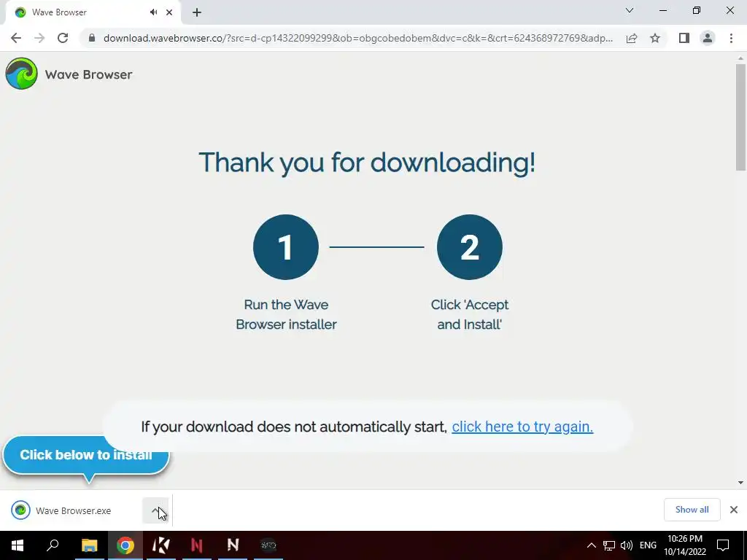This screenshot has width=747, height=560.
Task: Click 'Thank you for downloading!' heading
Action: tap(367, 163)
